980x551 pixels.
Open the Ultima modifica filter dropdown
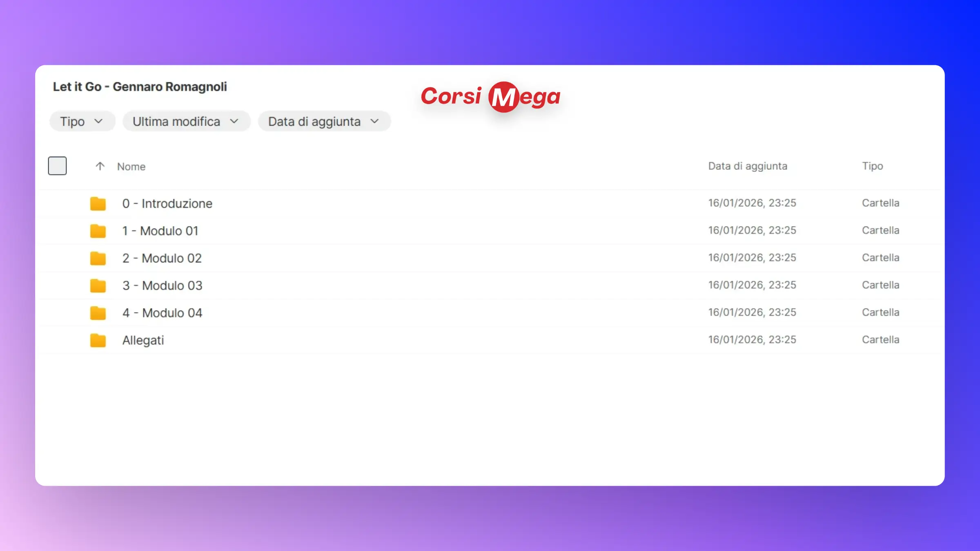pyautogui.click(x=186, y=121)
